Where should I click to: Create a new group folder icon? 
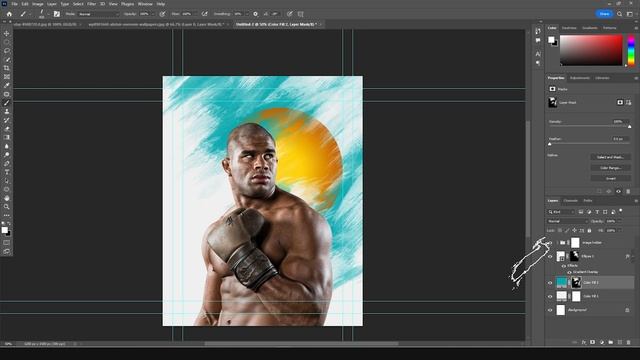[611, 342]
